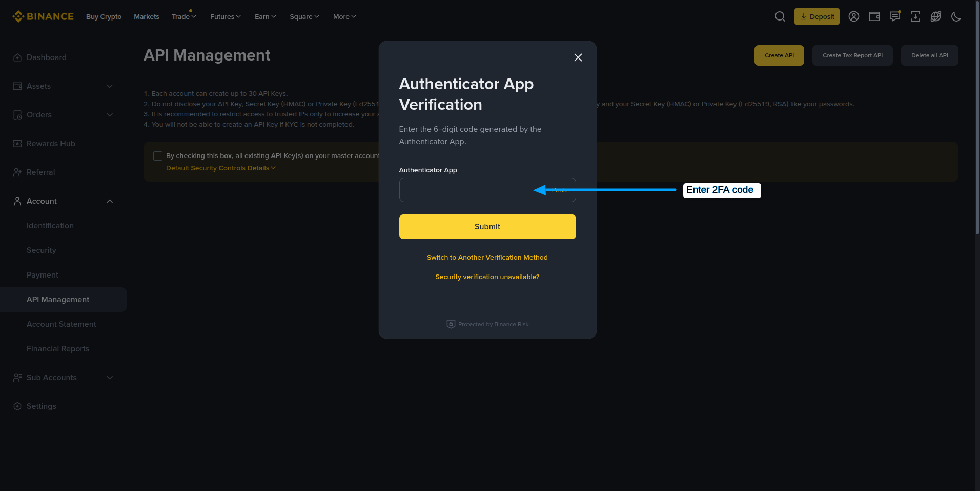Viewport: 980px width, 491px height.
Task: Click the page vertical scrollbar
Action: 977,118
